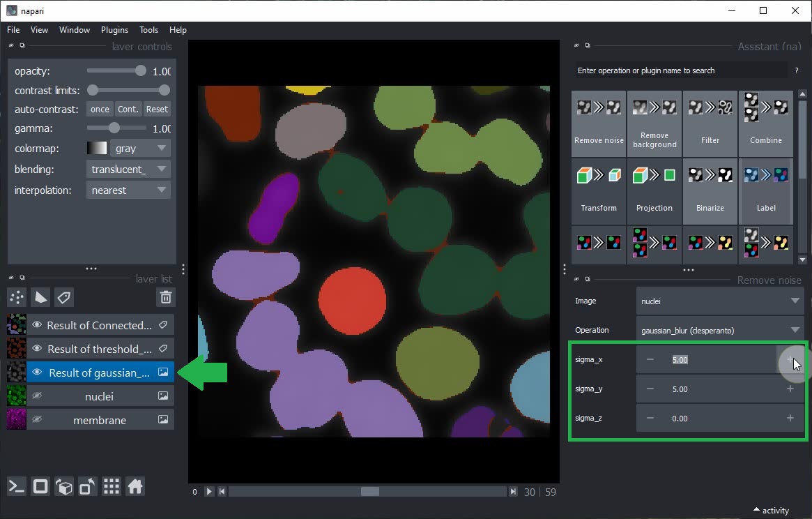
Task: Open the colormap dropdown
Action: (140, 148)
